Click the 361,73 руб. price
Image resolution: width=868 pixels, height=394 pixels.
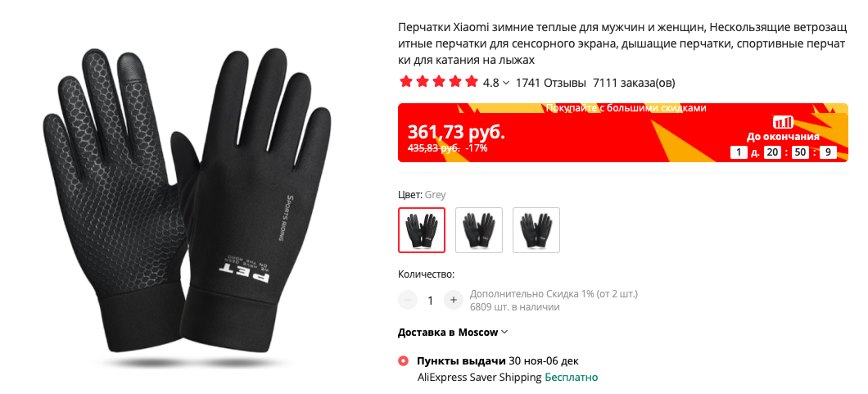(457, 132)
